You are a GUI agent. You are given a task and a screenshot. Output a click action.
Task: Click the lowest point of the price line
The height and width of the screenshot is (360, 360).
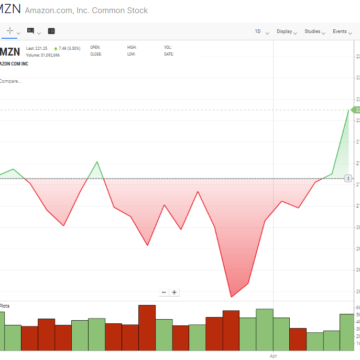(x=231, y=297)
